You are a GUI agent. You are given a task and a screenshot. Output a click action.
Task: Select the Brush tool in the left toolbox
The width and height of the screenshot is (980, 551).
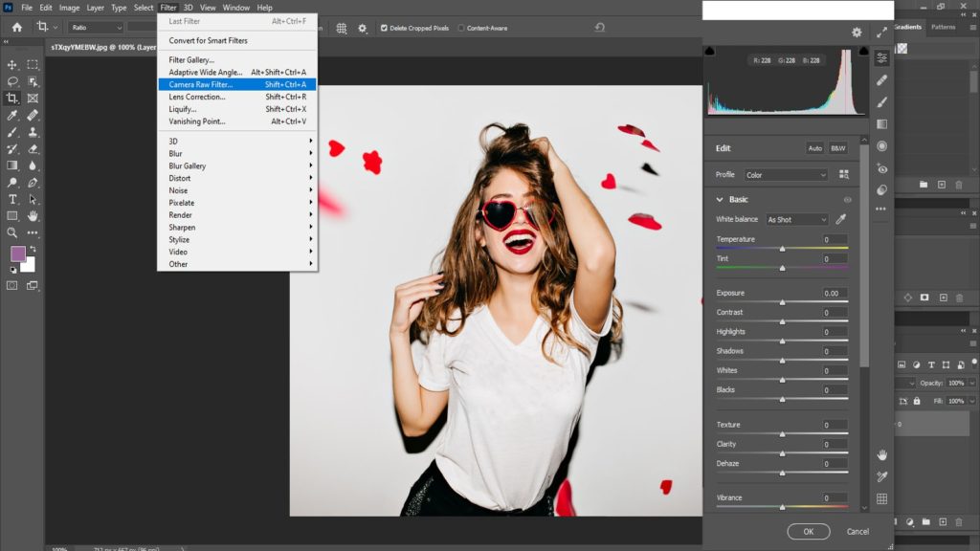[x=11, y=132]
